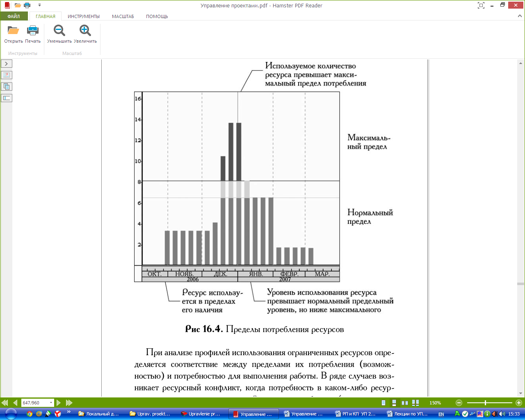The image size is (525, 420).
Task: Click the vertical scrollbar down arrow
Action: [521, 393]
